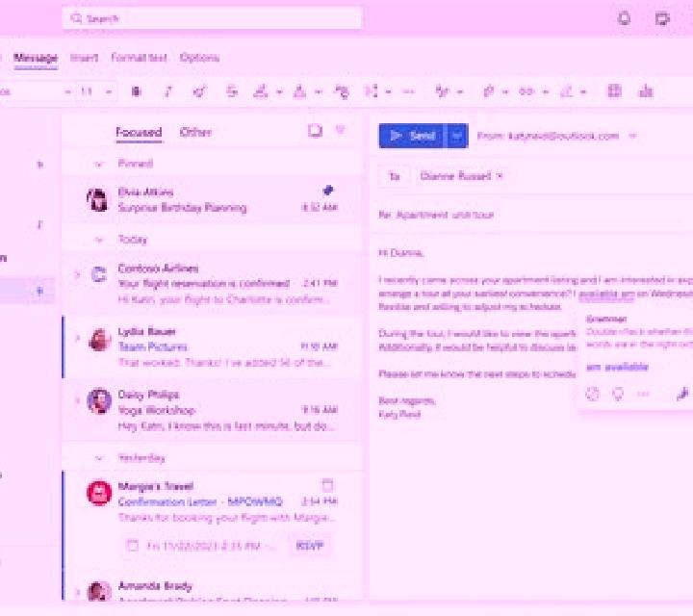Open the font color picker

point(300,91)
